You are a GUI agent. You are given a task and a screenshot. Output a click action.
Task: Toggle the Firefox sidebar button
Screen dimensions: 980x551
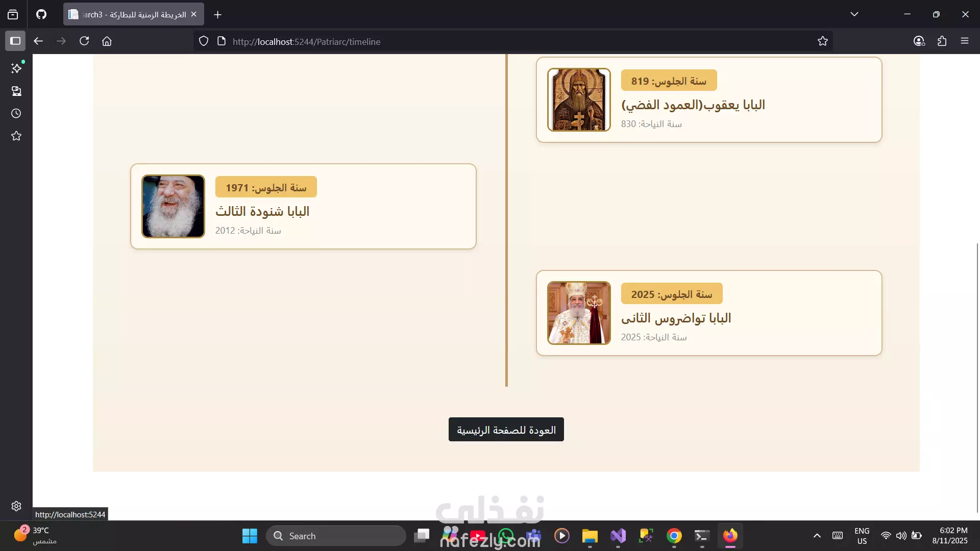click(15, 41)
